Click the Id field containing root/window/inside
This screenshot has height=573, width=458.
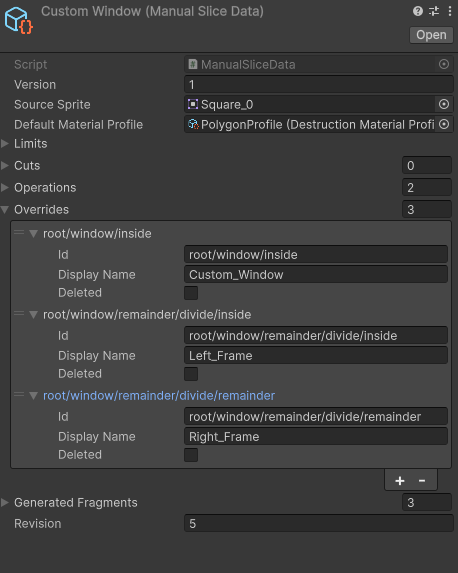[316, 254]
